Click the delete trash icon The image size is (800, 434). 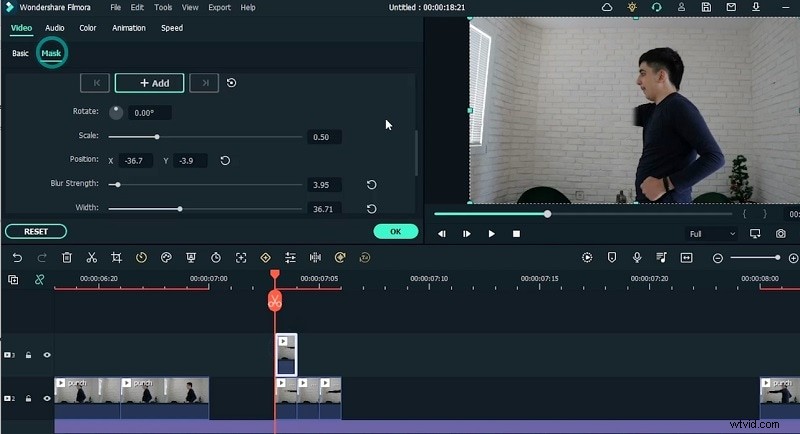pyautogui.click(x=67, y=258)
